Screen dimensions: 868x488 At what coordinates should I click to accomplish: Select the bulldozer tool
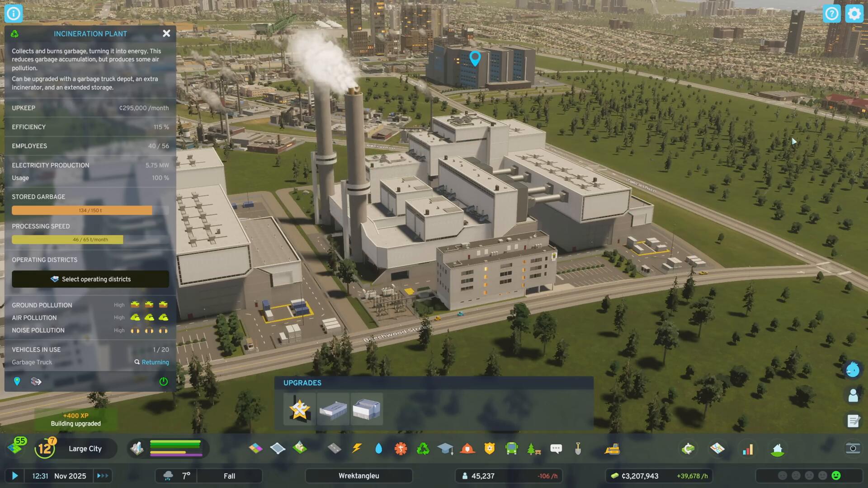(612, 449)
